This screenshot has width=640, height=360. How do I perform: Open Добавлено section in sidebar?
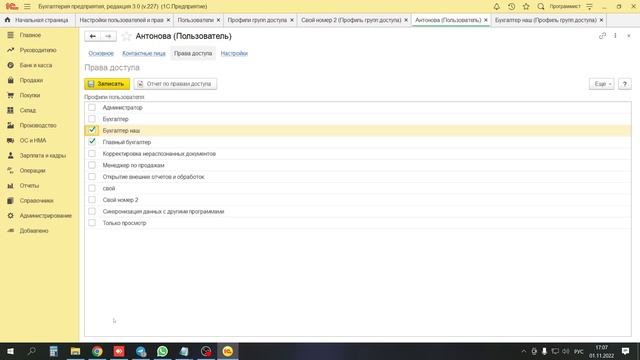34,231
